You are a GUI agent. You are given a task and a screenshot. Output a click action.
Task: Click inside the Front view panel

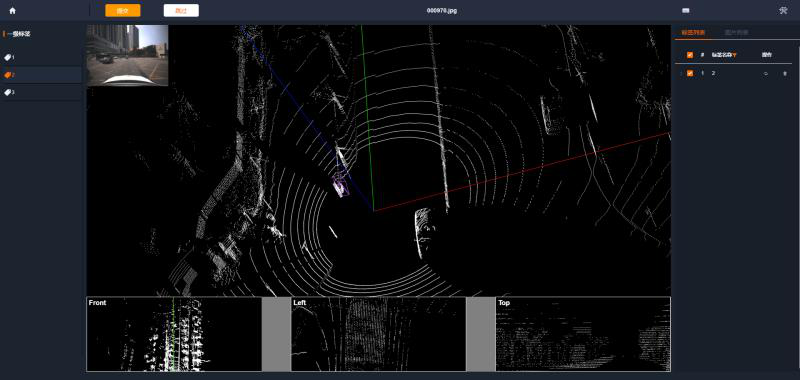point(174,334)
